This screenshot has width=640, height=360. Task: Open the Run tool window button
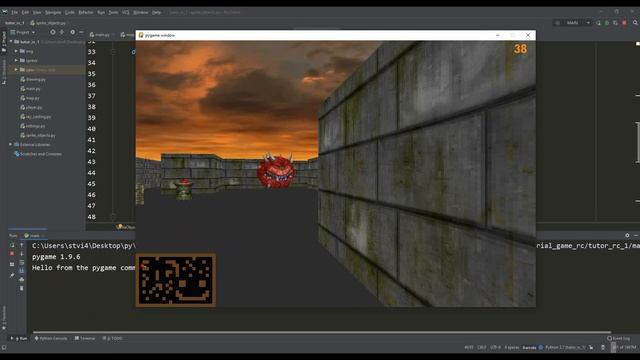[x=19, y=338]
